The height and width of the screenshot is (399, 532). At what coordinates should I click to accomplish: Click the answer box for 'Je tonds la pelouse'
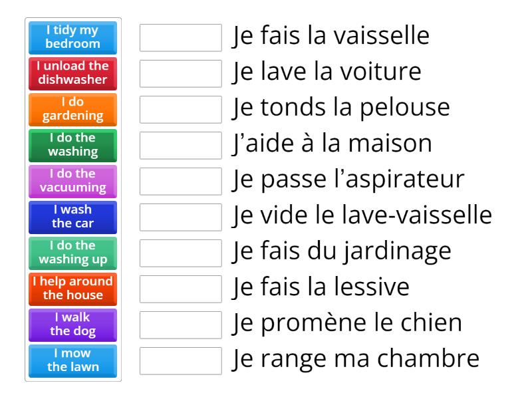pos(181,110)
